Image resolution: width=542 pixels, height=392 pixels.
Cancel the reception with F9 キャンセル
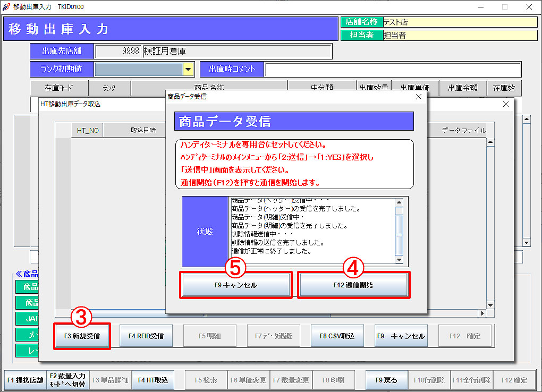coord(235,285)
